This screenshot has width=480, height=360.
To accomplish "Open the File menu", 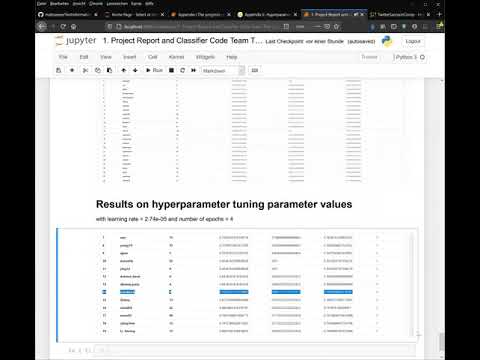I will [63, 57].
